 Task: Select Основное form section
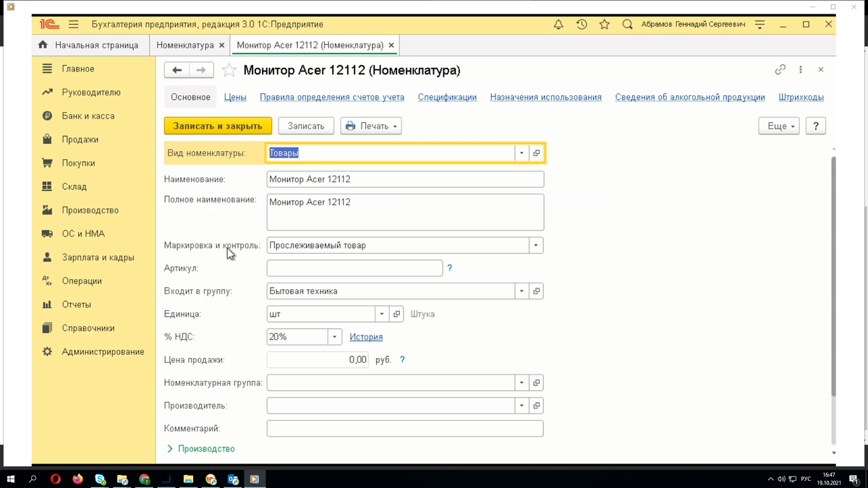190,97
